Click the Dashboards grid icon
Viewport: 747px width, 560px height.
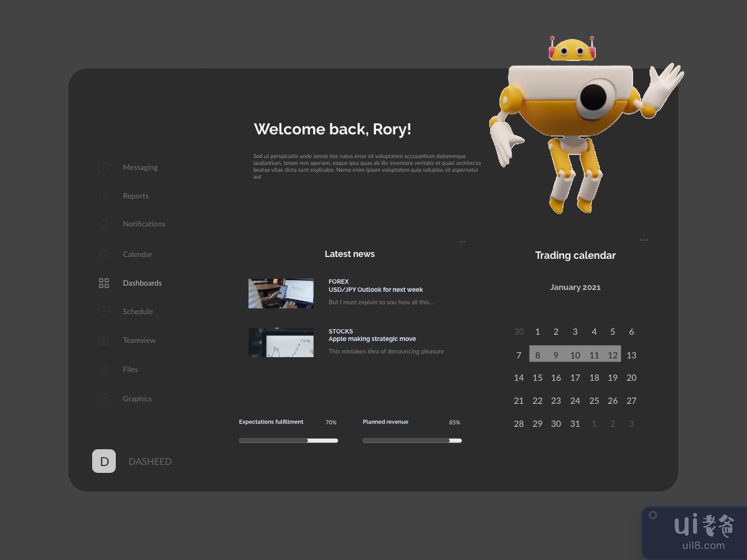click(104, 283)
